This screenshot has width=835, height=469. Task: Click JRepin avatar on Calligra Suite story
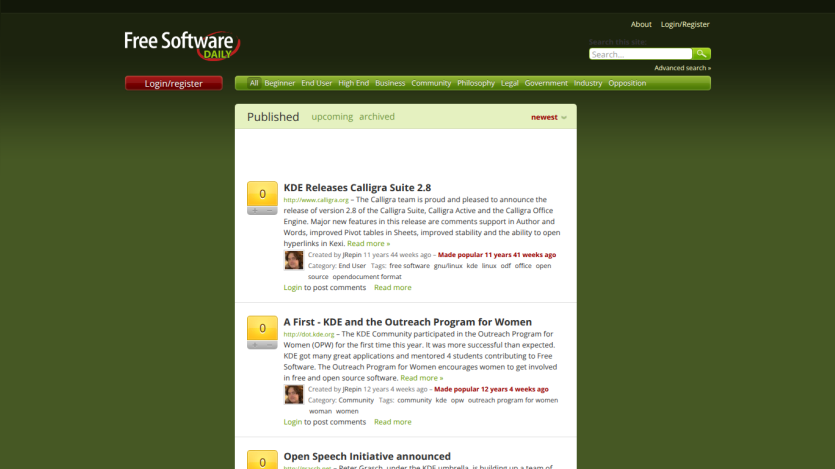293,260
